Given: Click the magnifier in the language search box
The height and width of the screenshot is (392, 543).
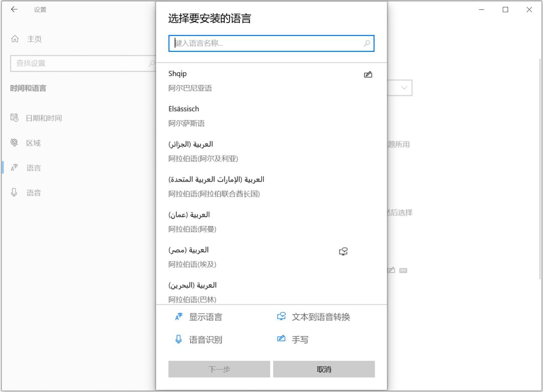Looking at the screenshot, I should tap(367, 43).
